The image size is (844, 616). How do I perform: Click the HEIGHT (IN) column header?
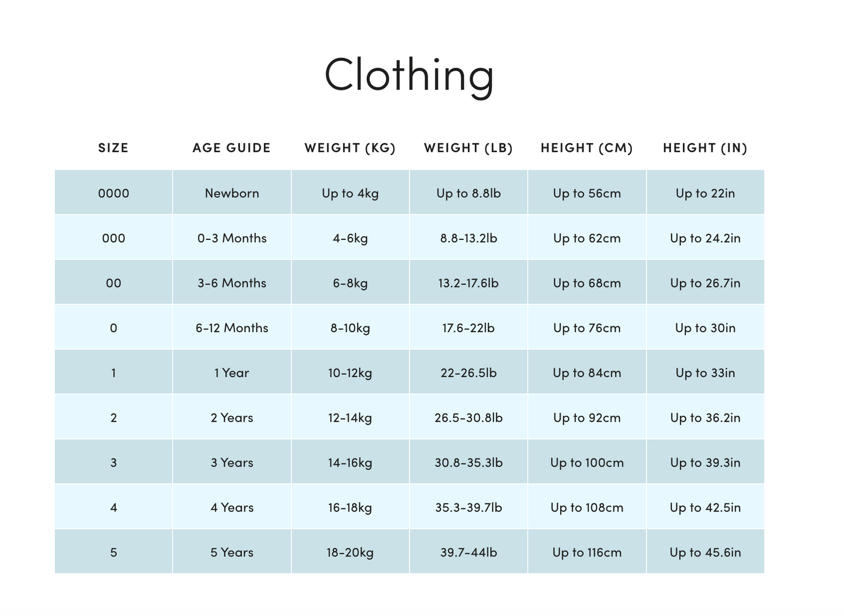pos(705,148)
